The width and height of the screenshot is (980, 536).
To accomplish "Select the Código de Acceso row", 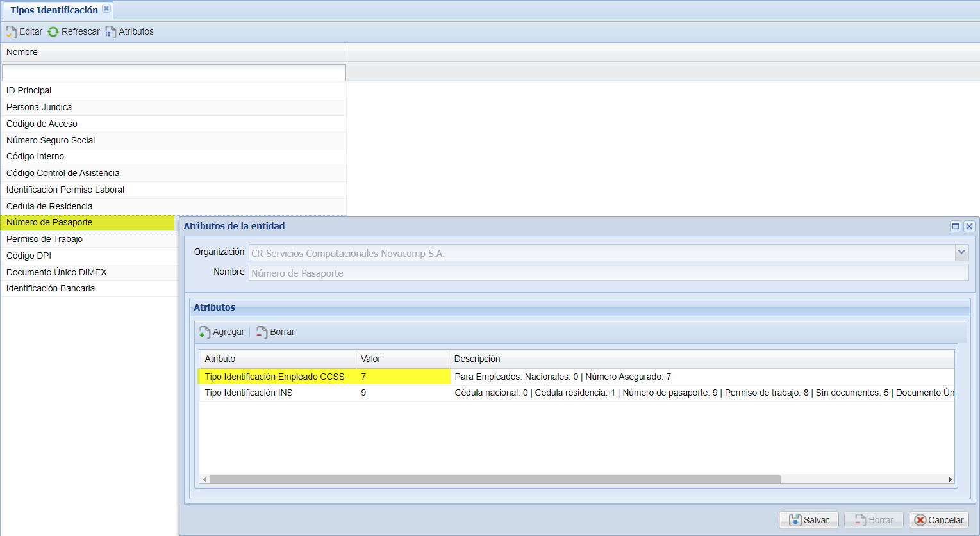I will pos(174,124).
